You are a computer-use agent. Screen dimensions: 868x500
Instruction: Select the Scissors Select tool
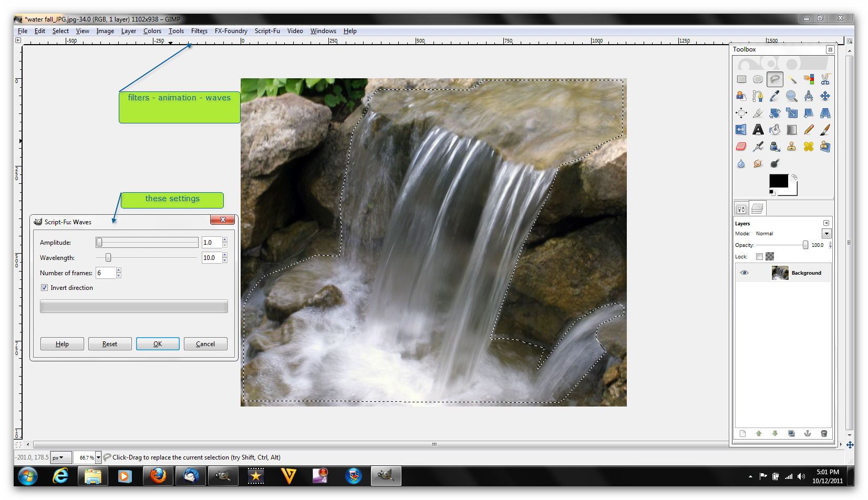(825, 79)
